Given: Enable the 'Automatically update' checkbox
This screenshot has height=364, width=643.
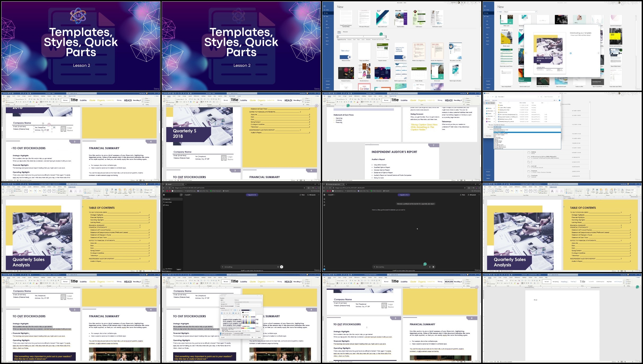Looking at the screenshot, I should [233, 333].
